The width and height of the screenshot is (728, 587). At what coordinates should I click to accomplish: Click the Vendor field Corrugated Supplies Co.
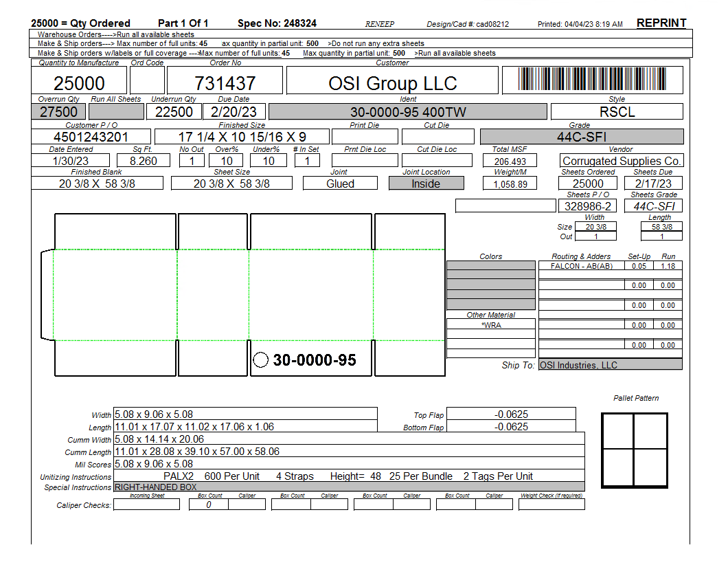tap(622, 161)
